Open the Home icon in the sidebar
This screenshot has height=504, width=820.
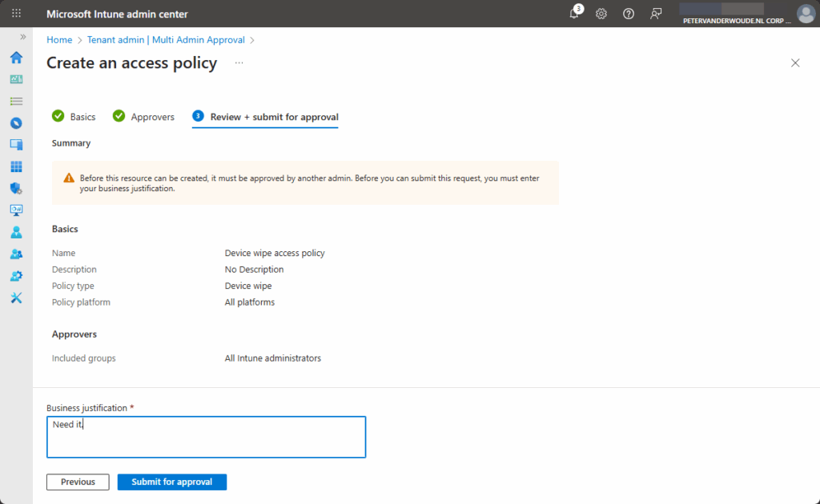(x=16, y=58)
